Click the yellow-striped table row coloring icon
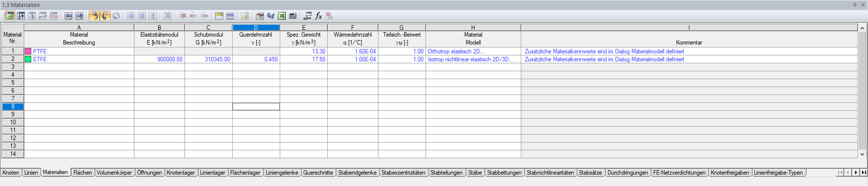 [x=219, y=16]
